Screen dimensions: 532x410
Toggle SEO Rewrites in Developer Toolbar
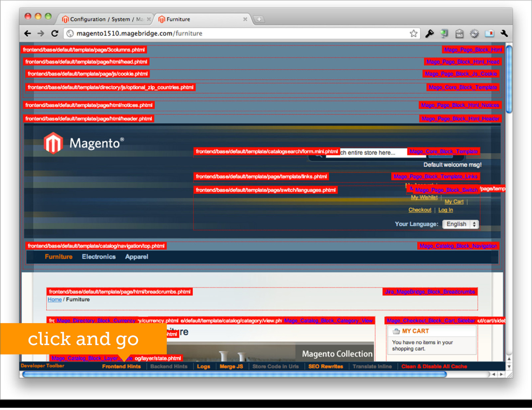(x=326, y=366)
